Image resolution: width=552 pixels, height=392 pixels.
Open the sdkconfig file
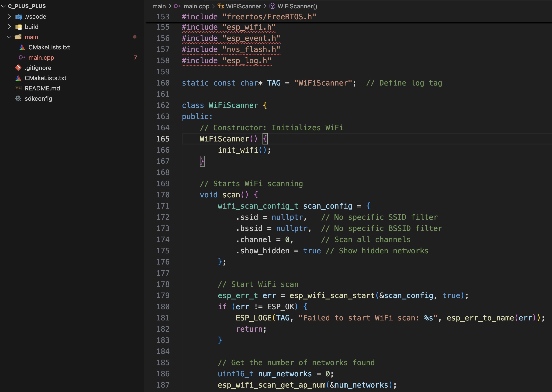(x=38, y=99)
